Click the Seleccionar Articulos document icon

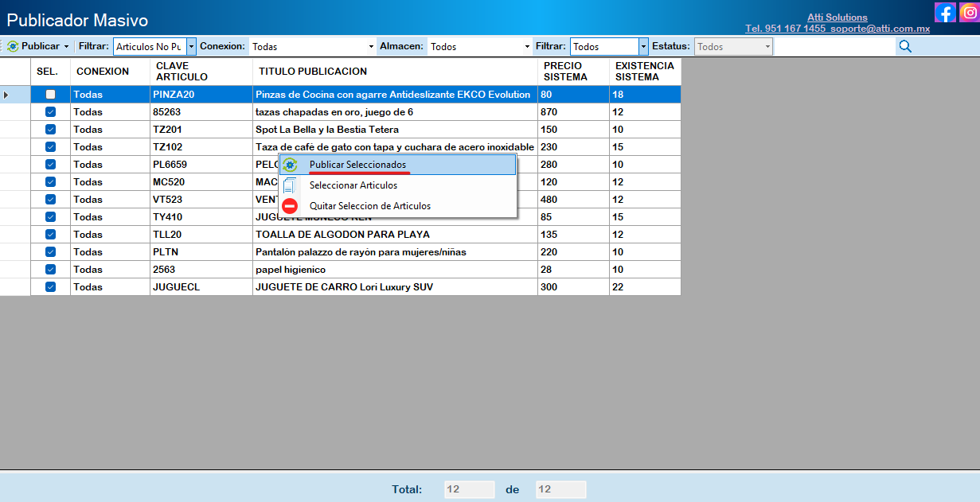tap(290, 185)
